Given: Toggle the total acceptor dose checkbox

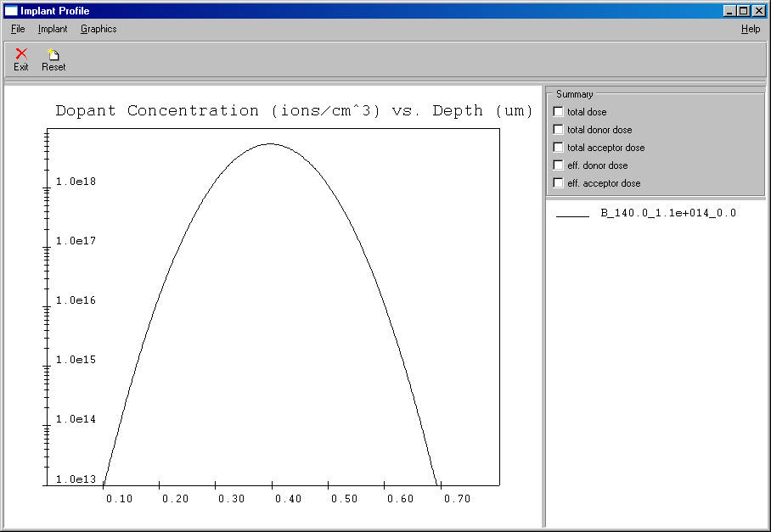Looking at the screenshot, I should point(558,148).
